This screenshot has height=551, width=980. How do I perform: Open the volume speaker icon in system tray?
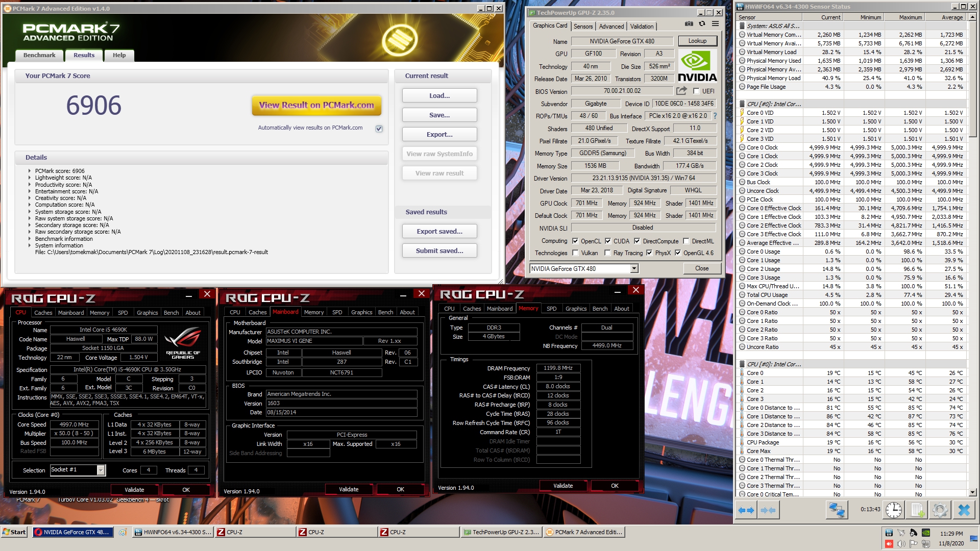point(901,544)
